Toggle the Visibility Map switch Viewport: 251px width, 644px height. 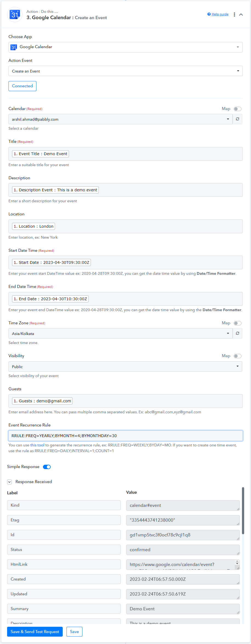[238, 356]
